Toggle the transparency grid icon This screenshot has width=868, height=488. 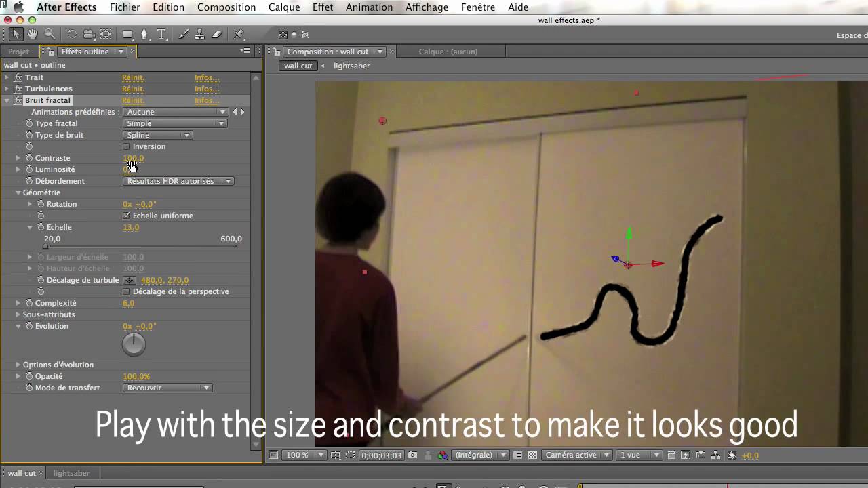(532, 455)
